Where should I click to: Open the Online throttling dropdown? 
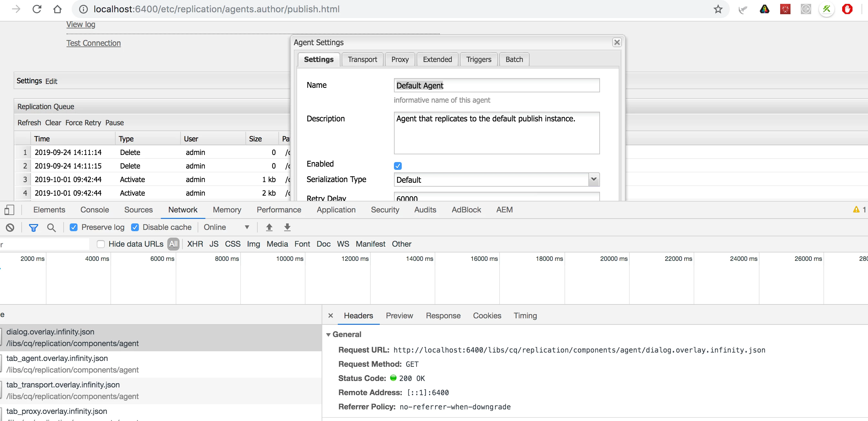(x=226, y=227)
